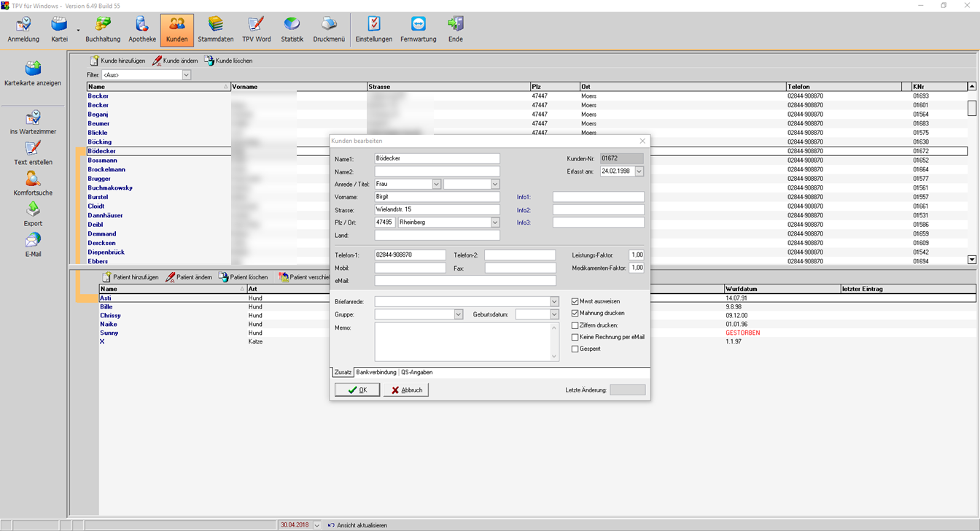Launch TPV Word from the toolbar

(x=256, y=29)
